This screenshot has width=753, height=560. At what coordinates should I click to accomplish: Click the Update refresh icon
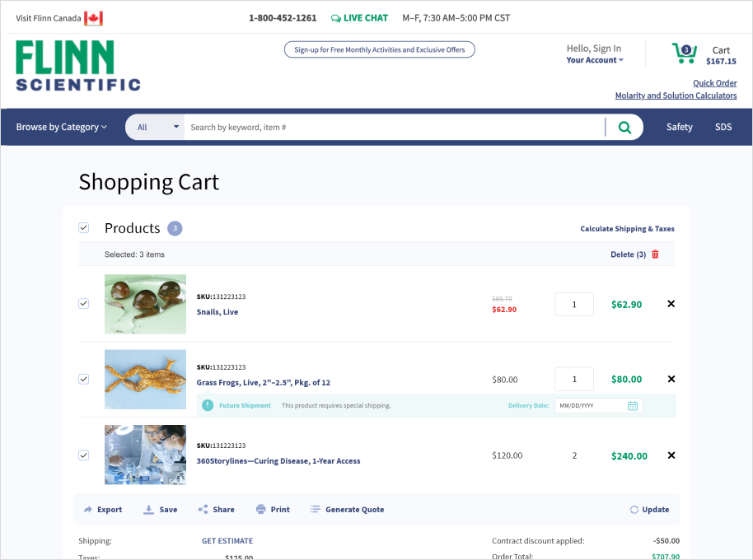[634, 510]
